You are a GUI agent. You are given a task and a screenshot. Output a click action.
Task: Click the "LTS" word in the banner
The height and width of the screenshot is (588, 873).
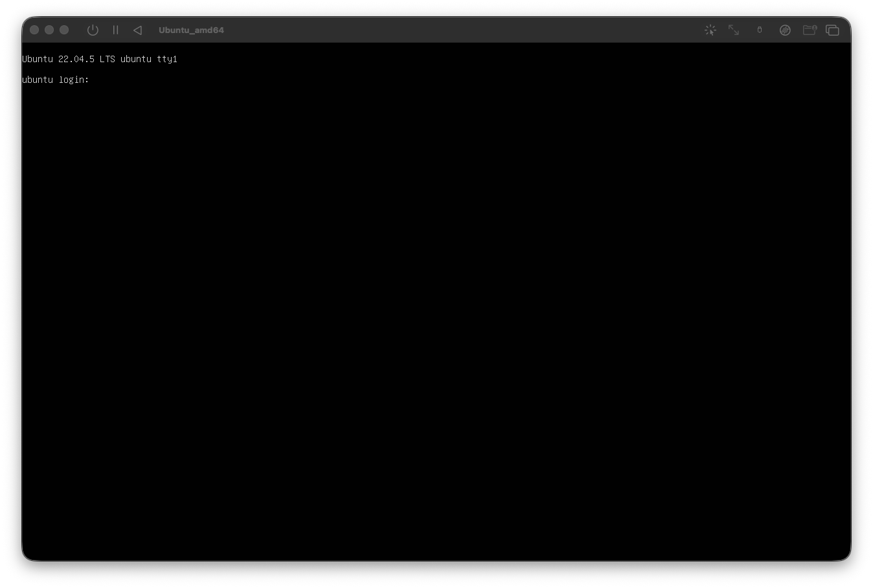[107, 59]
